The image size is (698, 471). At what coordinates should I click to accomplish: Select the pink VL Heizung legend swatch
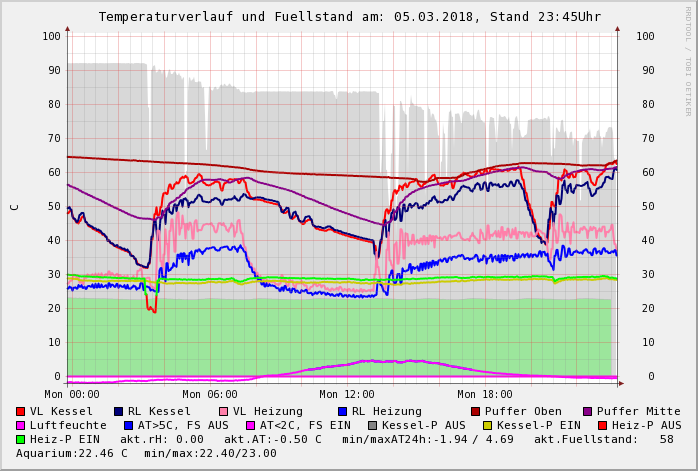click(x=224, y=411)
